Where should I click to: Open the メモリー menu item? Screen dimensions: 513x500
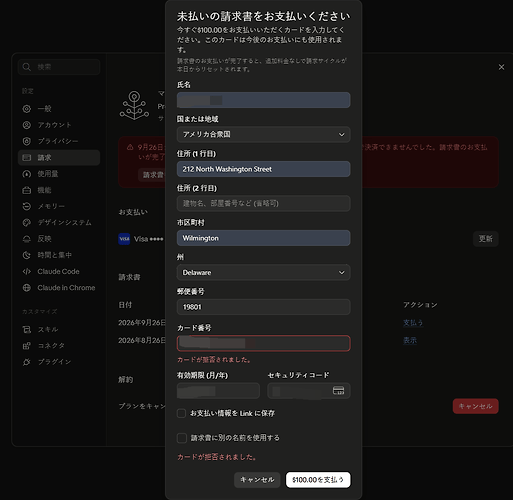point(59,206)
